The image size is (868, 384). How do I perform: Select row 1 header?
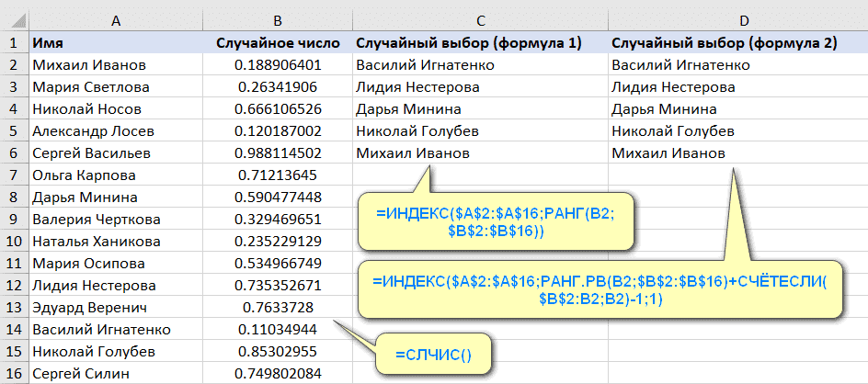point(13,43)
